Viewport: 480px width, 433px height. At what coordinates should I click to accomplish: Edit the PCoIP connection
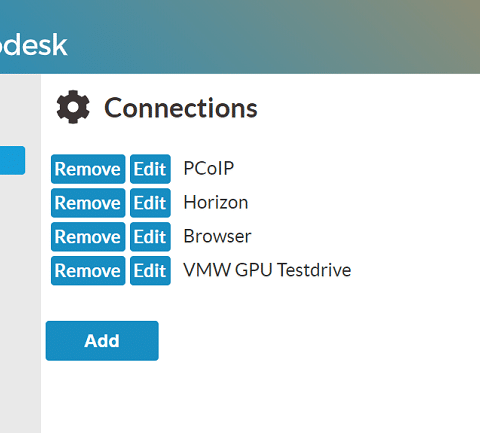150,169
